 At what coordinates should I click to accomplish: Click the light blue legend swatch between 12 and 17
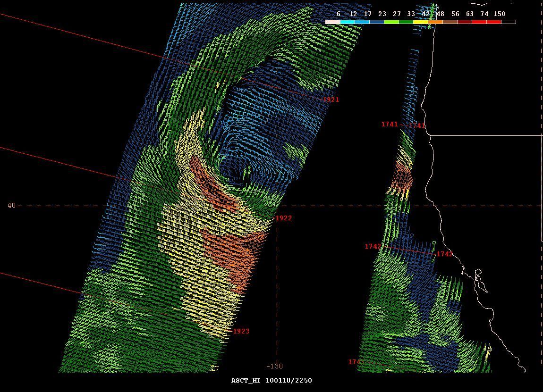tap(362, 22)
